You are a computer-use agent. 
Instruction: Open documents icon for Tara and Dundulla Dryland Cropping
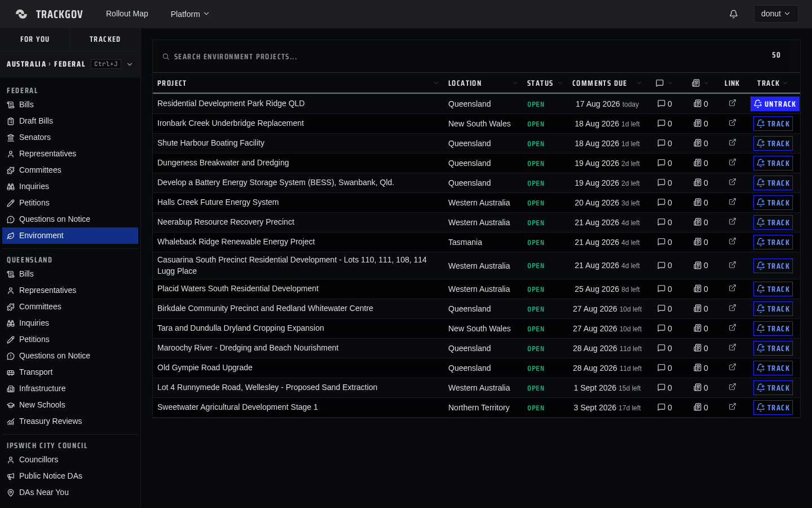pos(698,329)
